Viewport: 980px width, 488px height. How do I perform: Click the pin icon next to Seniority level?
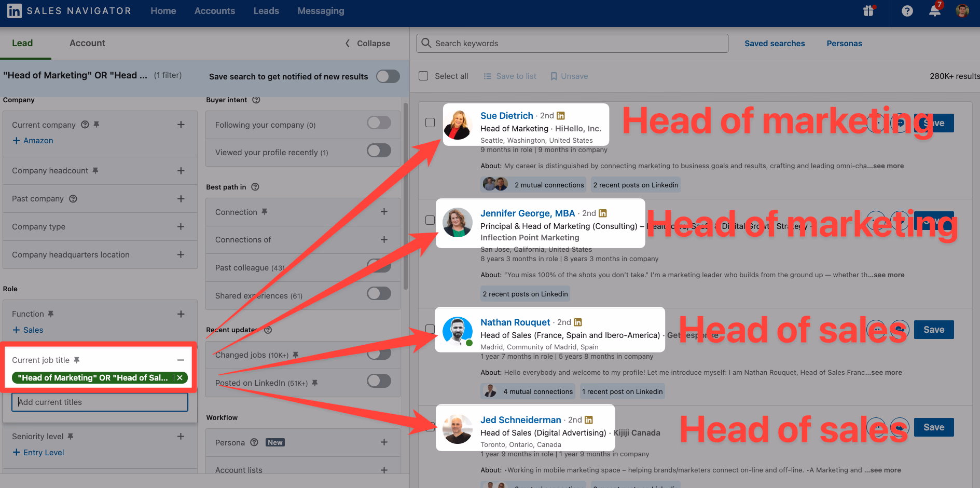tap(71, 436)
